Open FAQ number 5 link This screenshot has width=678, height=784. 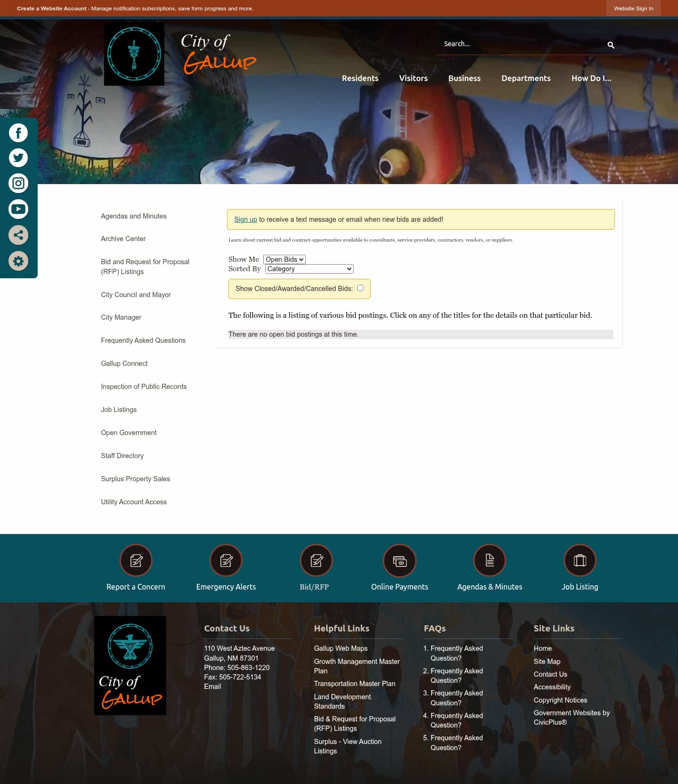(x=457, y=743)
